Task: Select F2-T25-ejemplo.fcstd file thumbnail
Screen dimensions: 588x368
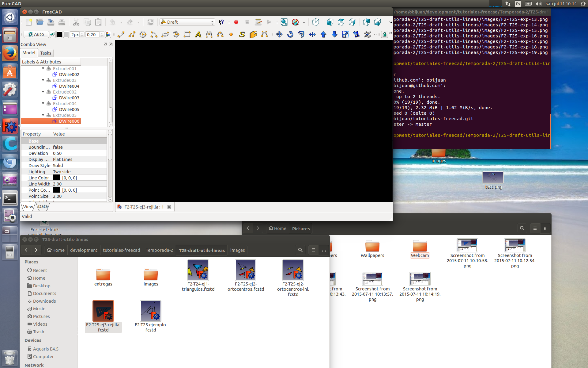Action: pos(151,311)
